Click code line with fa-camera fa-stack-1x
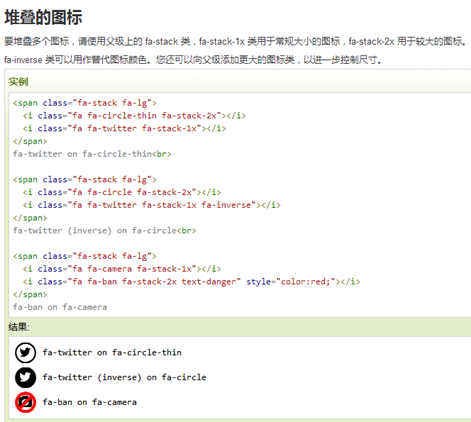This screenshot has height=422, width=471. [x=122, y=269]
